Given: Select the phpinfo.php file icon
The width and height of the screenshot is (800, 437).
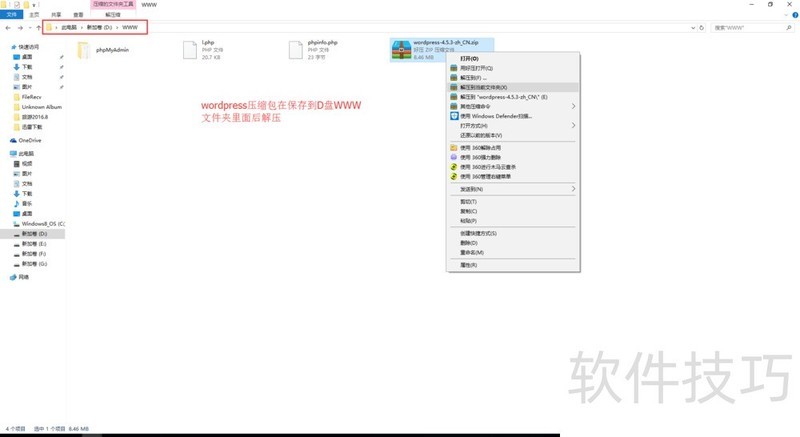Looking at the screenshot, I should tap(296, 50).
